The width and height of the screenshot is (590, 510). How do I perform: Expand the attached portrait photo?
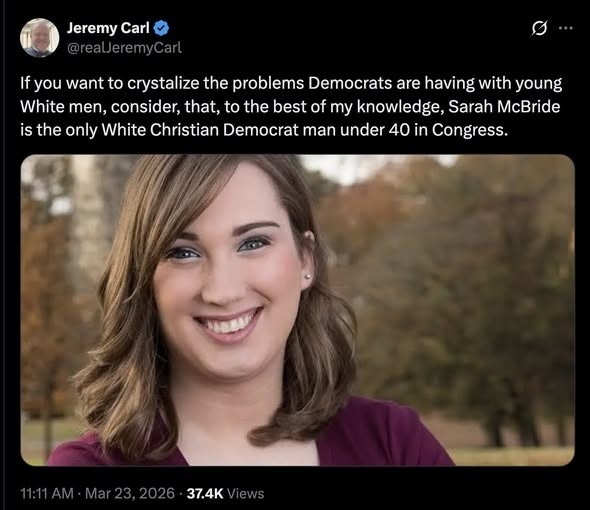coord(298,311)
